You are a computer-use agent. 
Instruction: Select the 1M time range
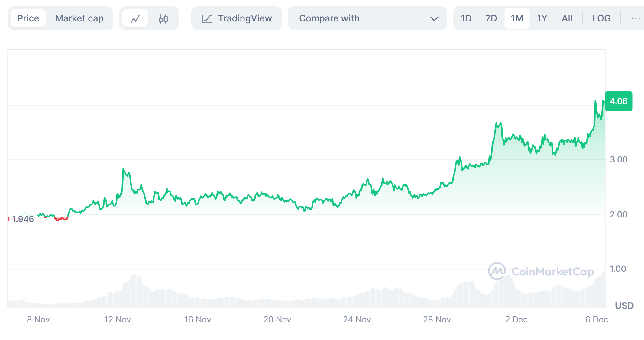517,18
